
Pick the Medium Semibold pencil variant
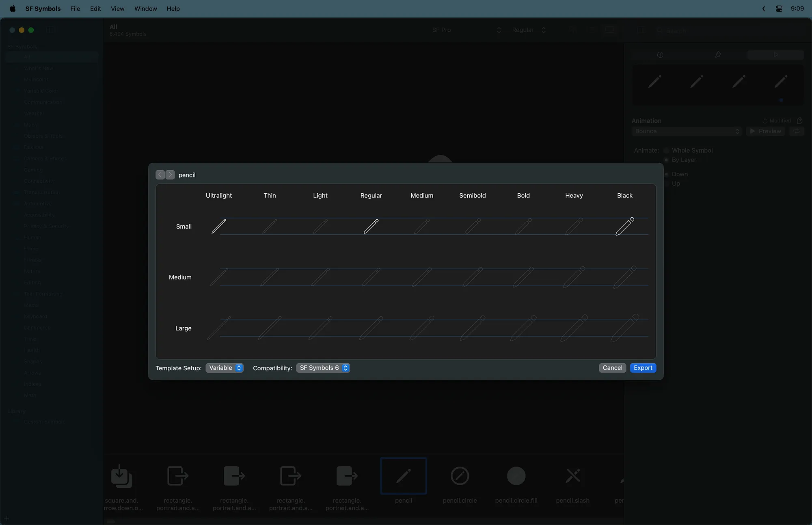pyautogui.click(x=473, y=277)
